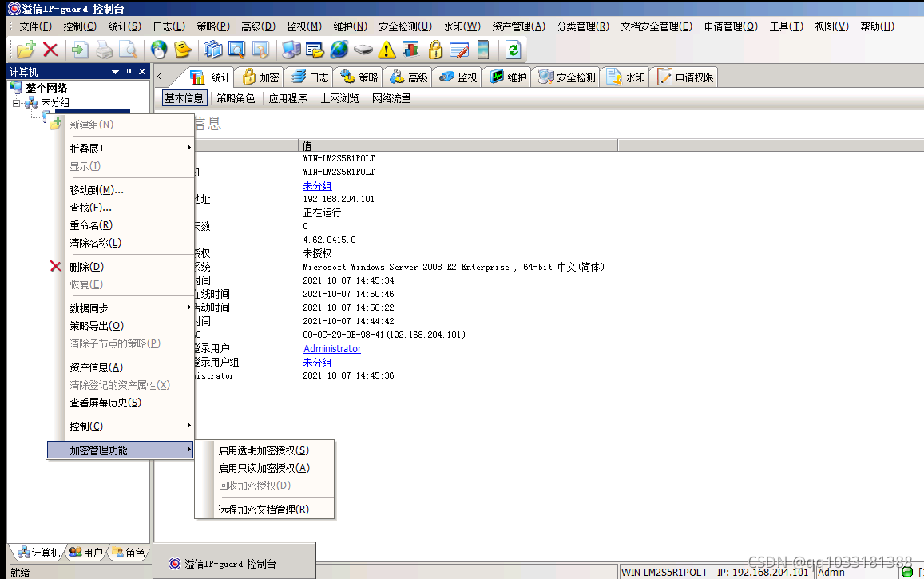Switch to the 加密 tab
The height and width of the screenshot is (579, 924).
click(260, 77)
